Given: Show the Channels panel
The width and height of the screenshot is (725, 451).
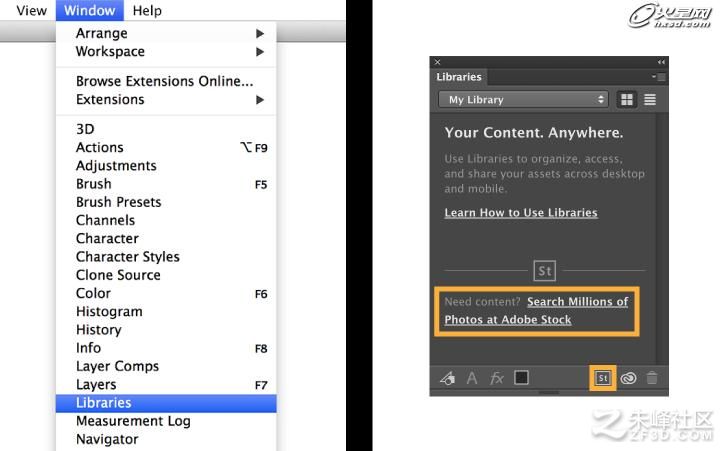Looking at the screenshot, I should [x=166, y=220].
